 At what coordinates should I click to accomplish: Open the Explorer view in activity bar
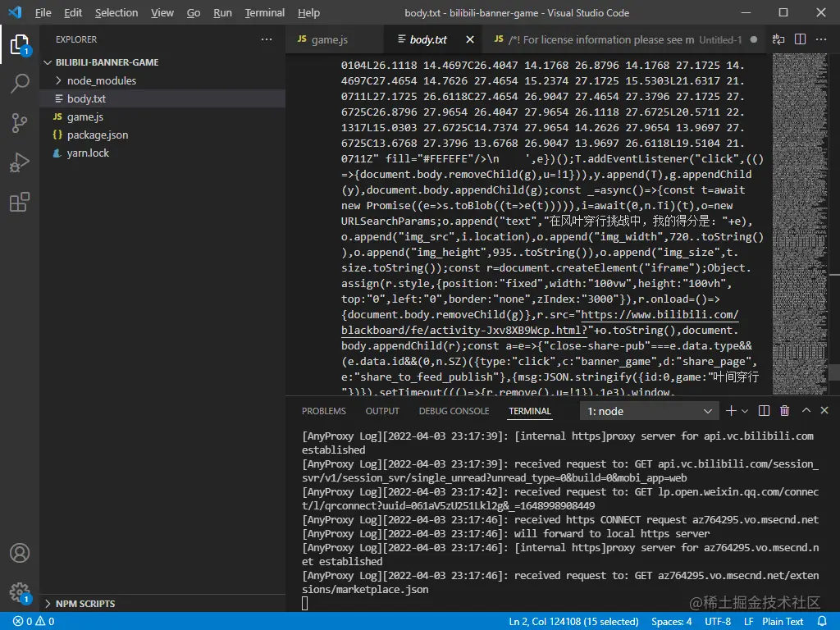[x=20, y=45]
